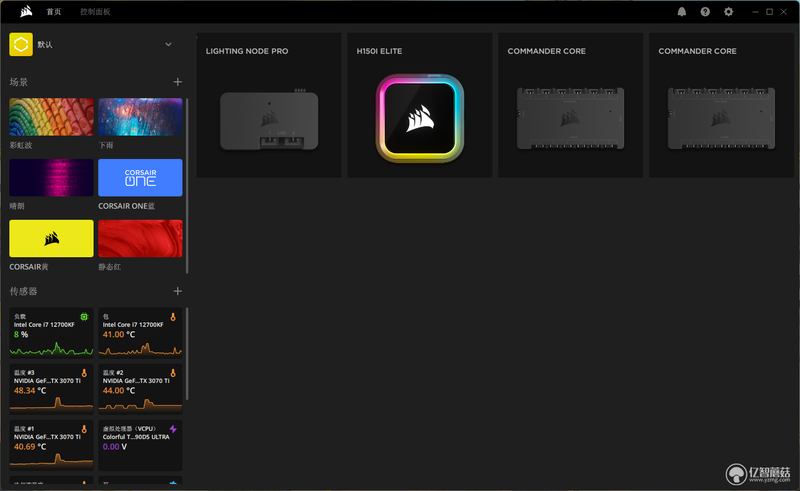Open the 温度 #2 RTX 3070 Ti sensor
This screenshot has height=491, width=800.
tap(140, 388)
